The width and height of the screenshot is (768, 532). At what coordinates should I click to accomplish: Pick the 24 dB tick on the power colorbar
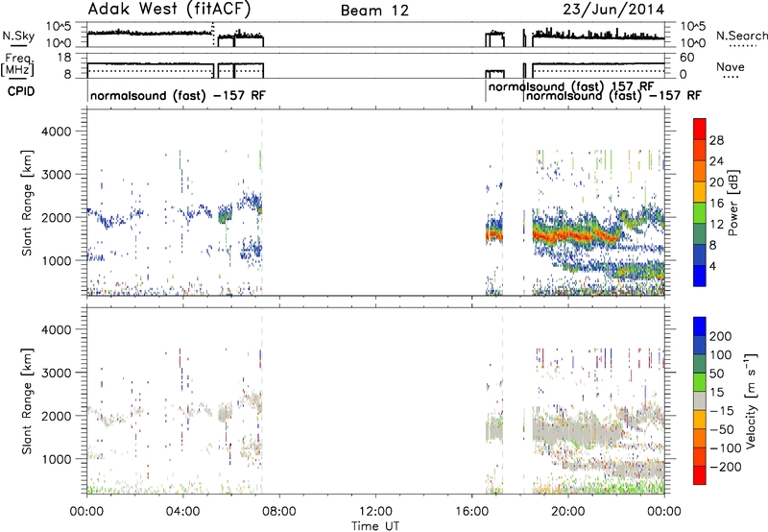(x=716, y=161)
